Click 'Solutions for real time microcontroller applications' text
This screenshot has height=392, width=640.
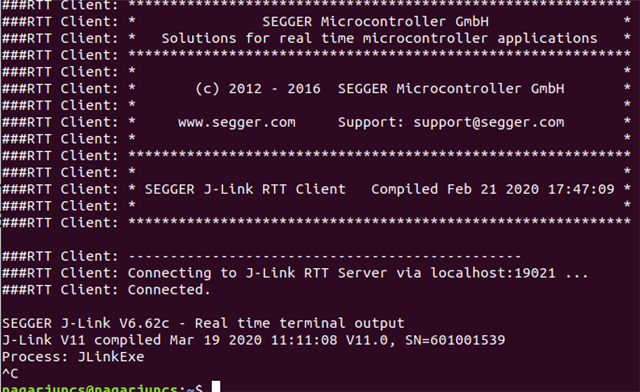tap(379, 39)
